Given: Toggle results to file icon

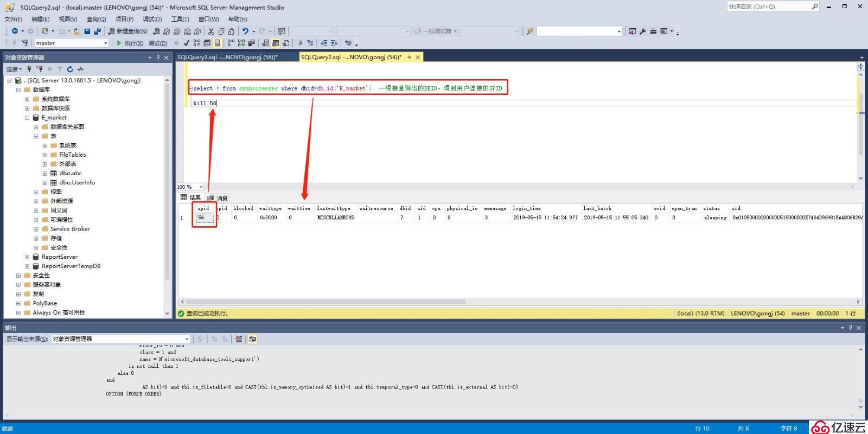Looking at the screenshot, I should pyautogui.click(x=285, y=43).
